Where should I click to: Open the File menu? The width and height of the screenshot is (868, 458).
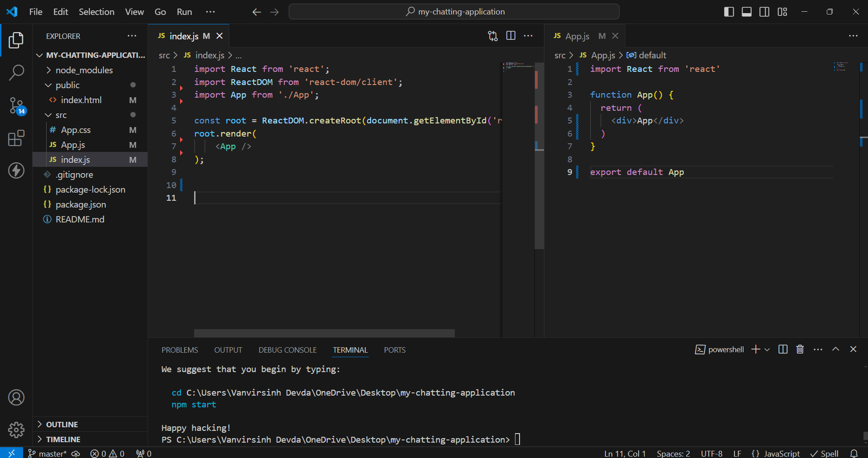[x=36, y=12]
